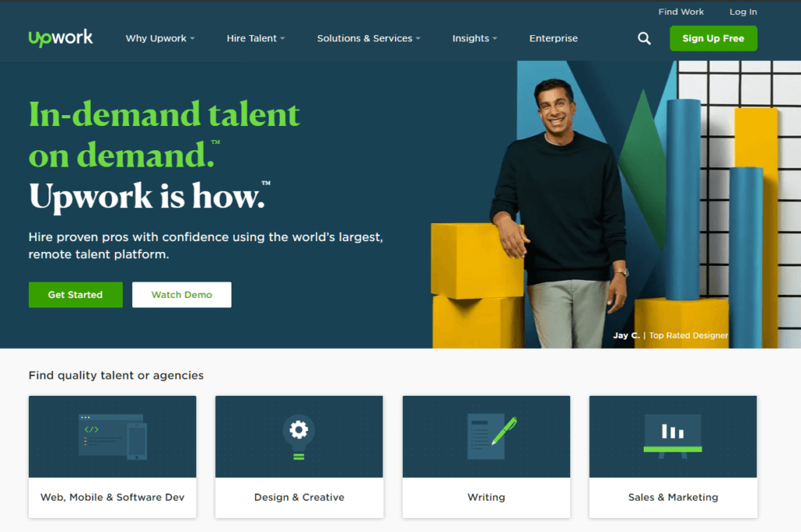The image size is (801, 532).
Task: Open the Solutions & Services dropdown
Action: (x=368, y=38)
